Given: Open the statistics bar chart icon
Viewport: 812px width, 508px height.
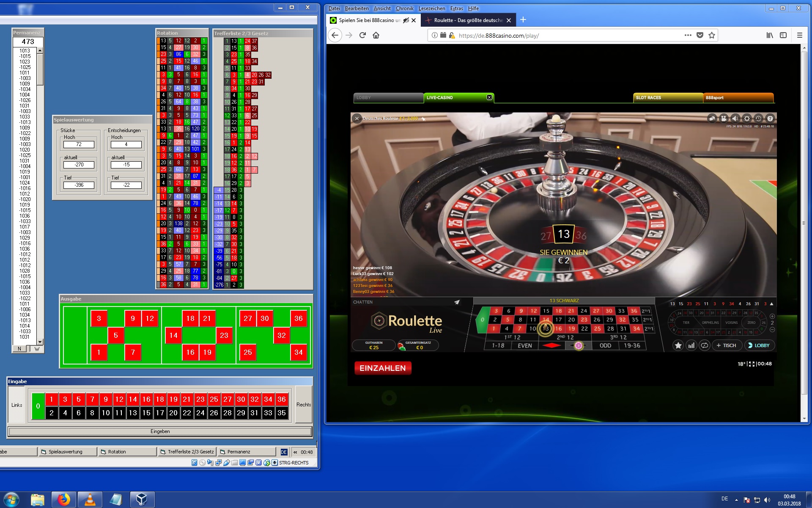Looking at the screenshot, I should coord(691,345).
